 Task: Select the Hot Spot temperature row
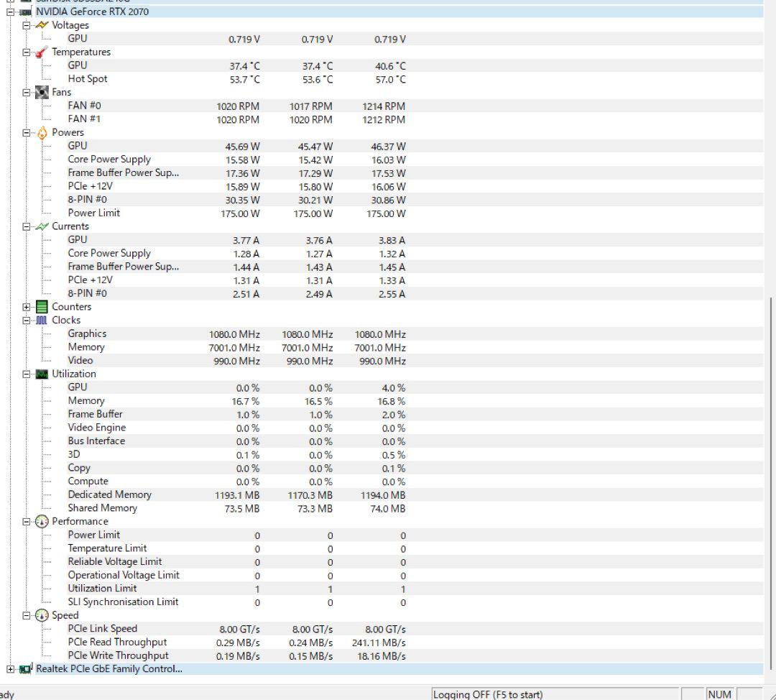click(88, 79)
